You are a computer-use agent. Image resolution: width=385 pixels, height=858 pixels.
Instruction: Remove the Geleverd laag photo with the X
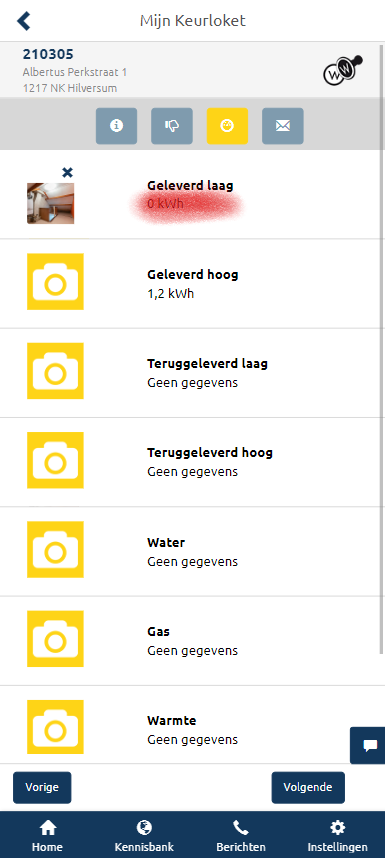pyautogui.click(x=67, y=172)
